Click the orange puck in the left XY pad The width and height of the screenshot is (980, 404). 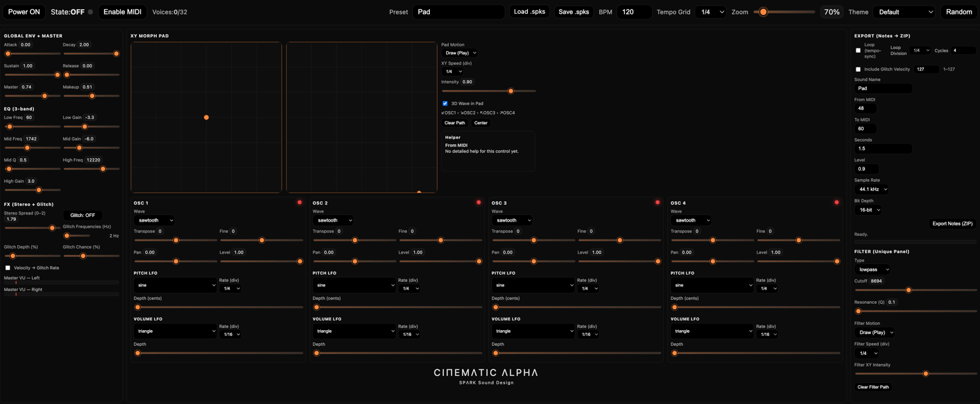point(206,118)
